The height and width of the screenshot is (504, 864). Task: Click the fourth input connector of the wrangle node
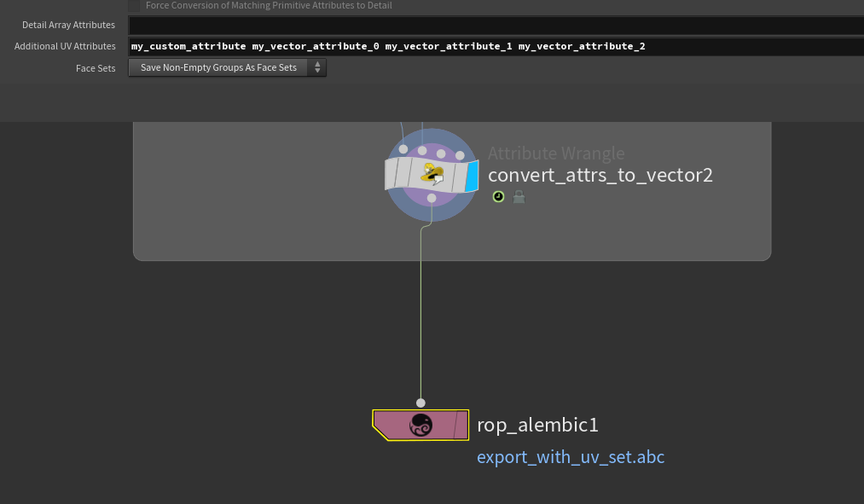pyautogui.click(x=460, y=155)
